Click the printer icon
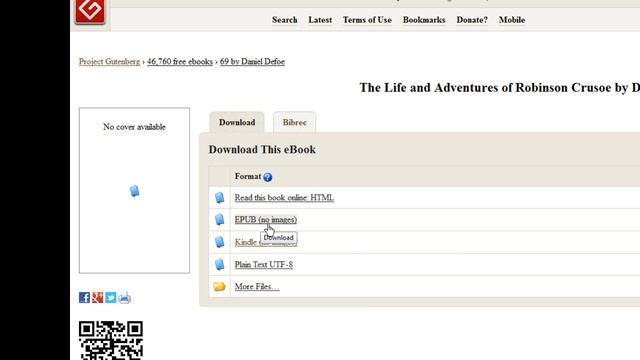Image resolution: width=640 pixels, height=360 pixels. [x=124, y=298]
